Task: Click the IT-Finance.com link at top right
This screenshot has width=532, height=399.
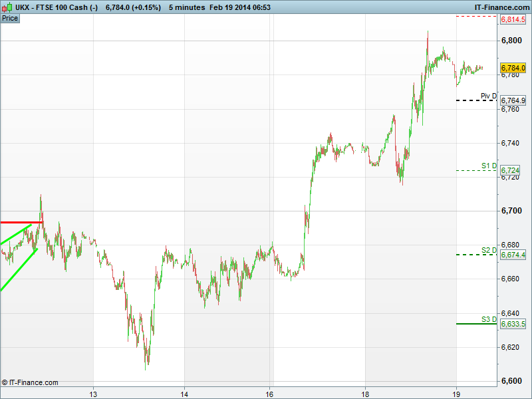Action: tap(501, 7)
